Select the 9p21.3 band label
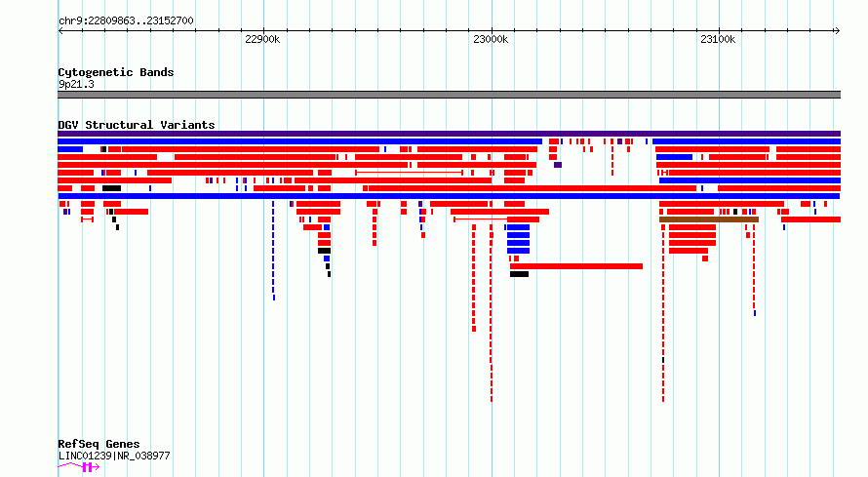 [x=76, y=84]
